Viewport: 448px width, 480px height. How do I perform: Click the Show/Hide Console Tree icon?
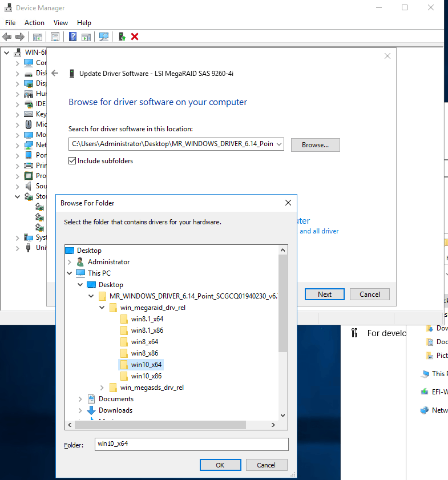[x=37, y=37]
